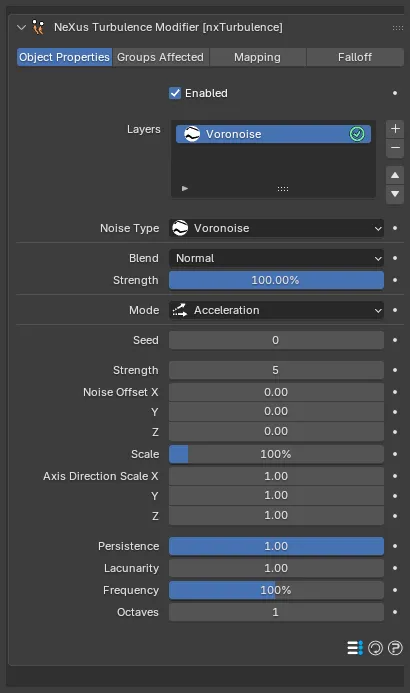Collapse the NeXus Turbulence Modifier panel
This screenshot has height=693, width=410.
(21, 27)
